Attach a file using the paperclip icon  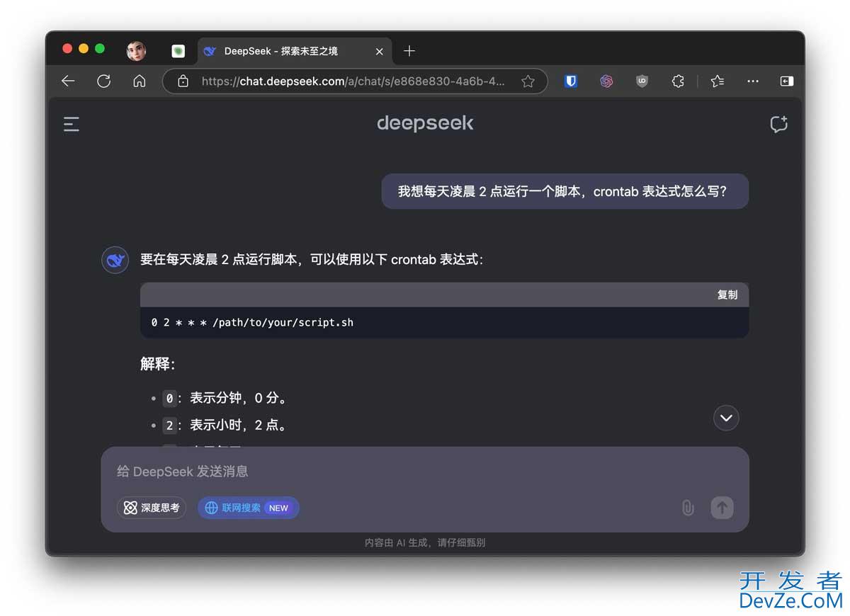coord(687,508)
